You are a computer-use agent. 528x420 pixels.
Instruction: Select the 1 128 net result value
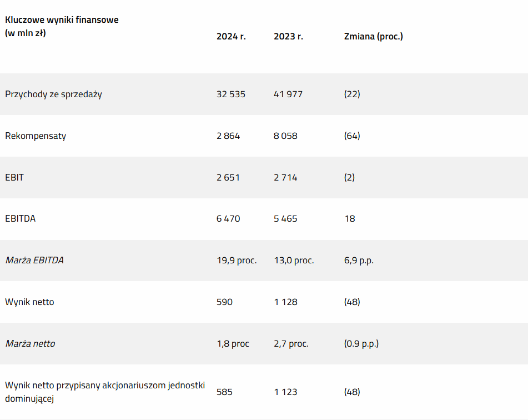coord(285,302)
